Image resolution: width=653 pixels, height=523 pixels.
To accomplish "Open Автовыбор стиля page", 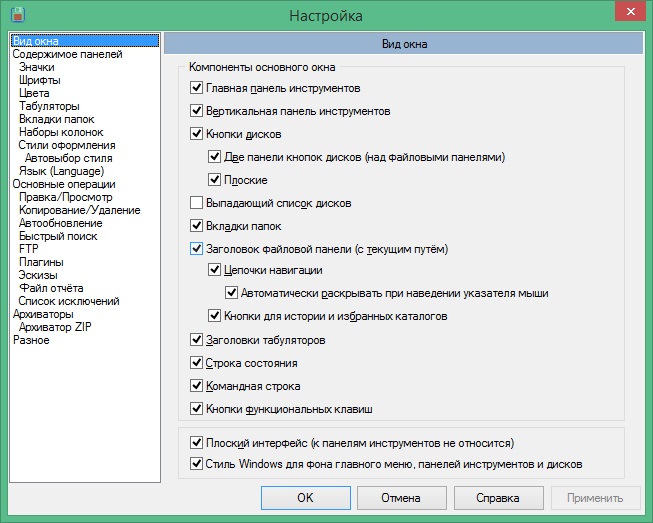I will [x=69, y=158].
